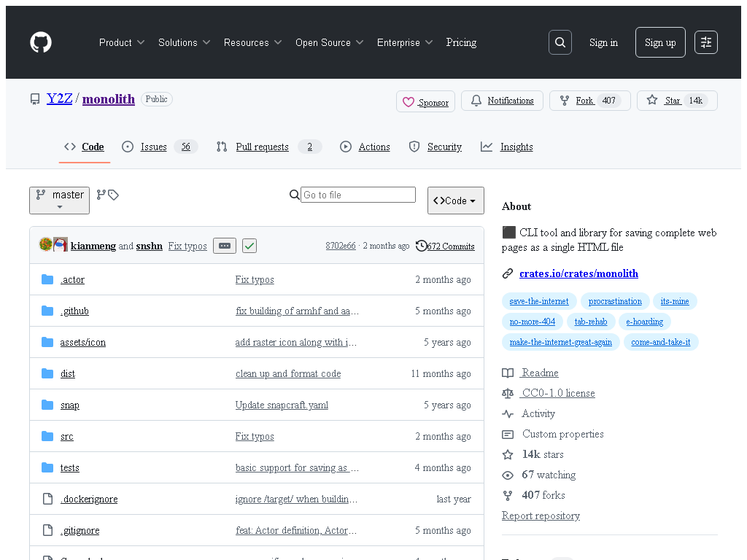View tags via the tag icon
Screen dimensions: 747x560
(113, 195)
